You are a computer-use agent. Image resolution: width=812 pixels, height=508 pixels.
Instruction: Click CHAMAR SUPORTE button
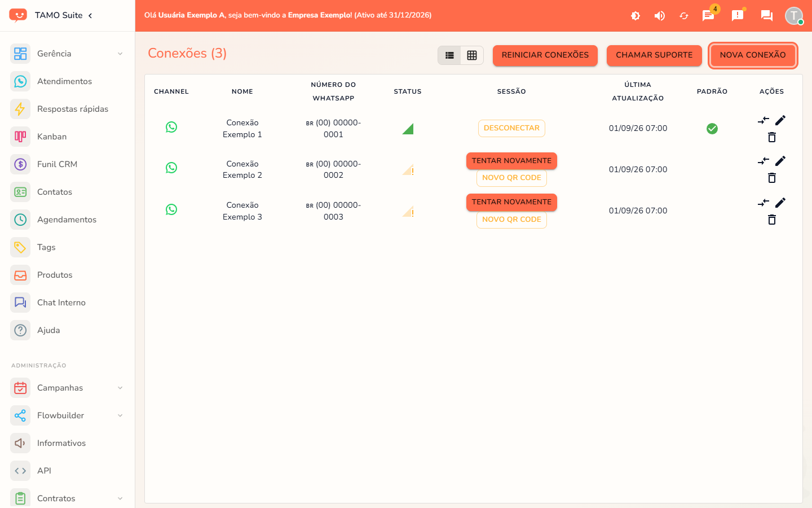point(654,55)
